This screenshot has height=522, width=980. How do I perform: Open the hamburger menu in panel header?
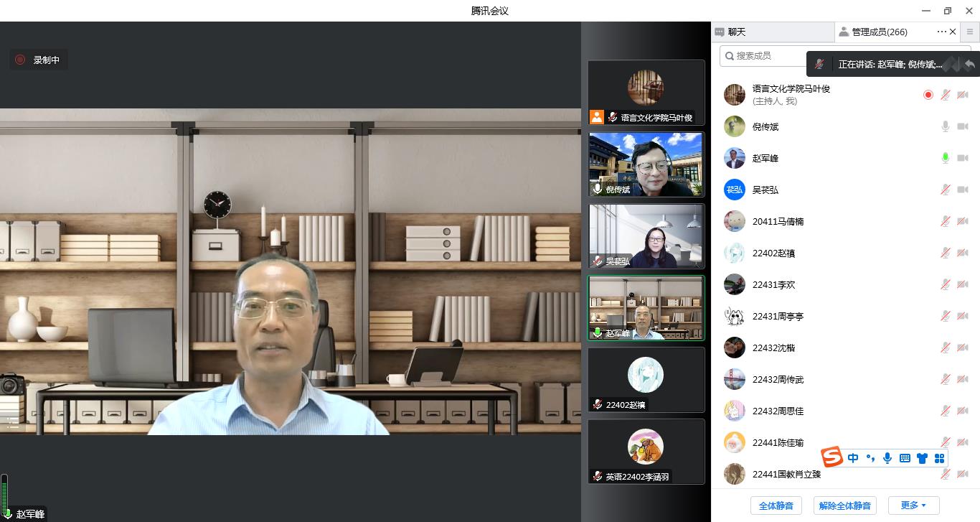(x=970, y=32)
